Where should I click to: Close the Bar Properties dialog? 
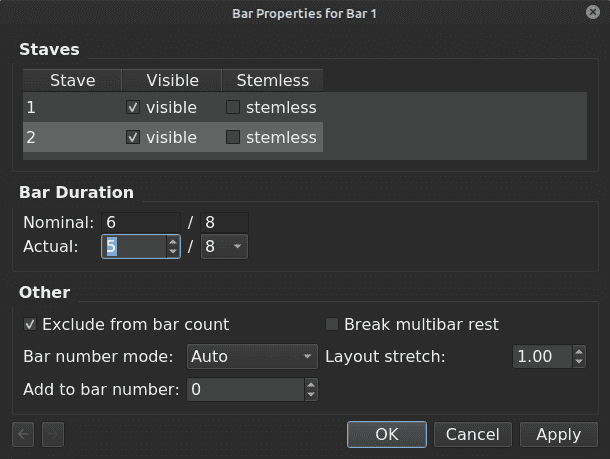(x=593, y=12)
